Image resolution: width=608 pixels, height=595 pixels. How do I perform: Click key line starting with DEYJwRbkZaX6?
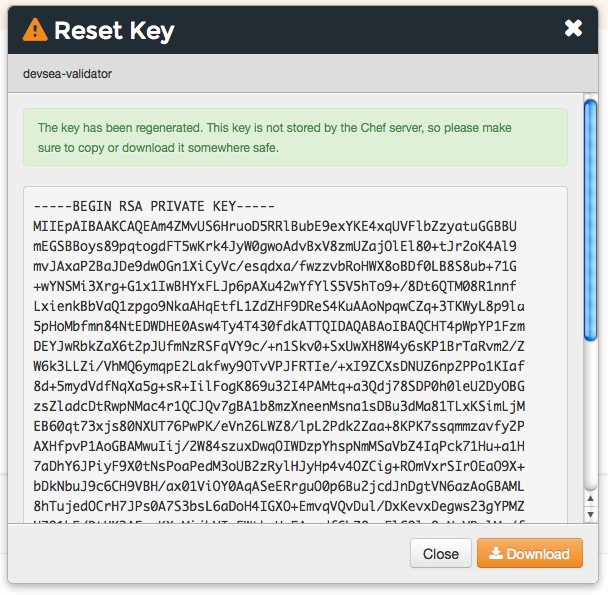click(289, 343)
